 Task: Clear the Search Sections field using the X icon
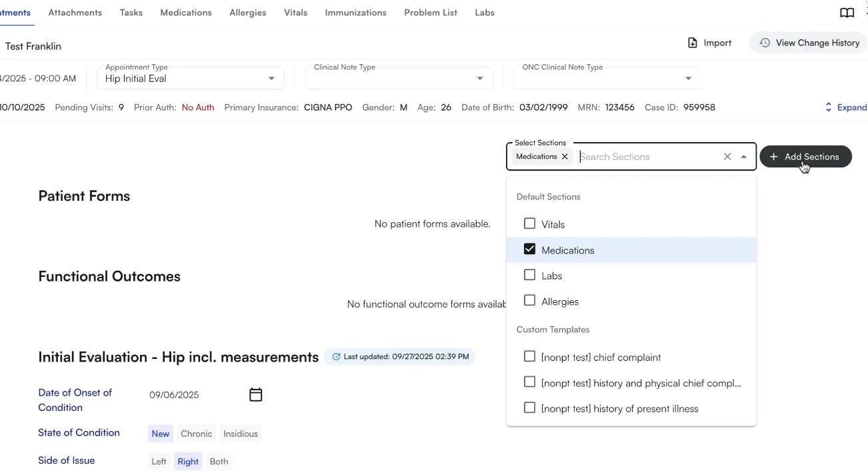tap(727, 156)
